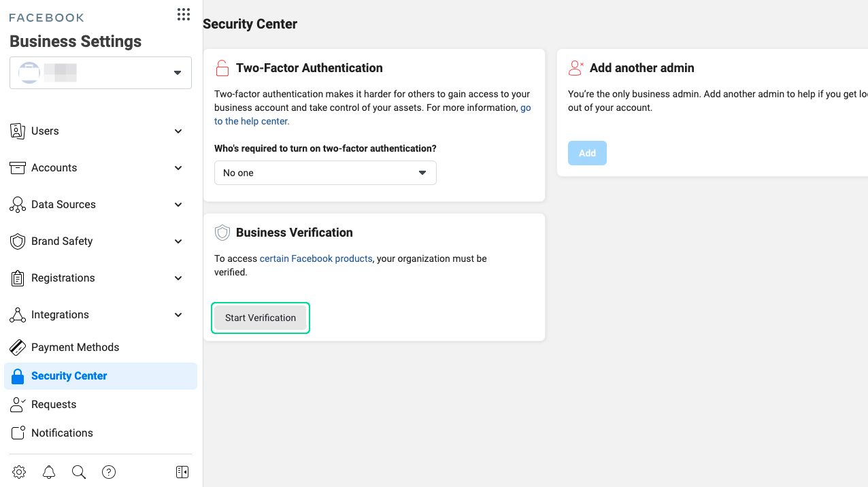The width and height of the screenshot is (868, 487).
Task: Click the Two-Factor Authentication padlock icon
Action: click(x=222, y=68)
